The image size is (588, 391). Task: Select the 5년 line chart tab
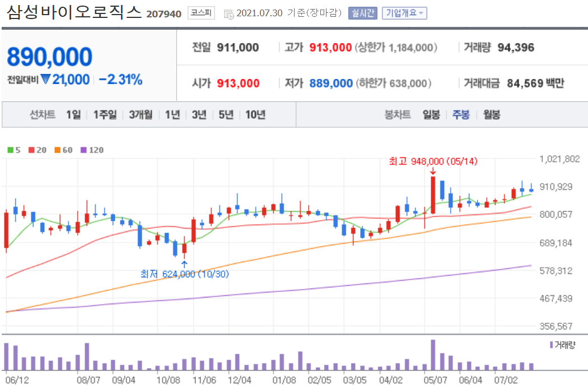[x=226, y=114]
